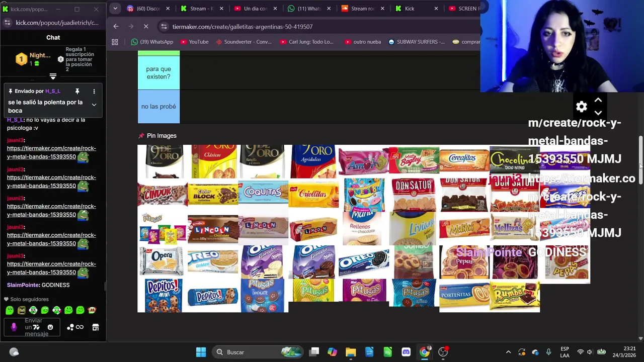Viewport: 644px width, 362px height.
Task: Show hidden system tray icons
Action: coord(508,352)
